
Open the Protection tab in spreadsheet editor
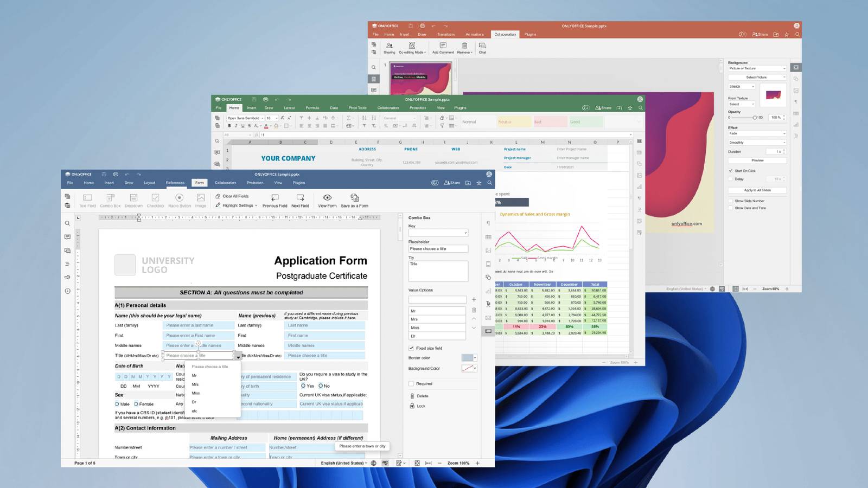(x=418, y=107)
